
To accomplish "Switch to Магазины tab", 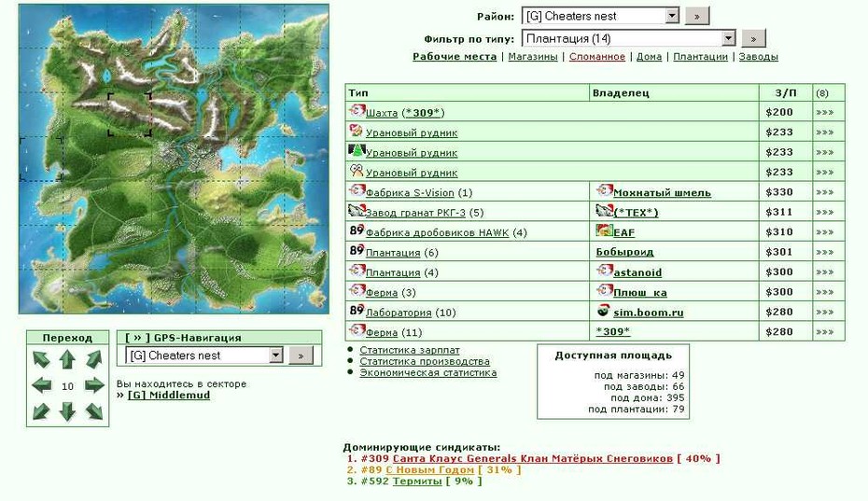I will click(x=533, y=57).
